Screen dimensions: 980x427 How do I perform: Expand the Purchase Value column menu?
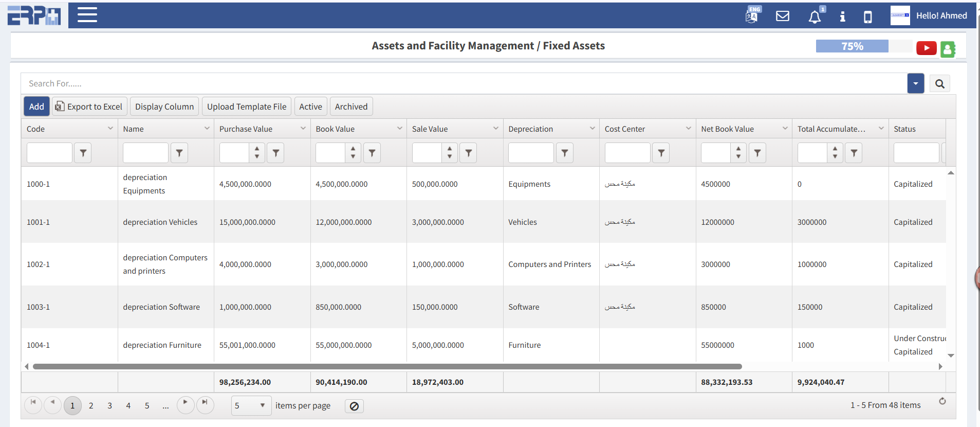[303, 128]
